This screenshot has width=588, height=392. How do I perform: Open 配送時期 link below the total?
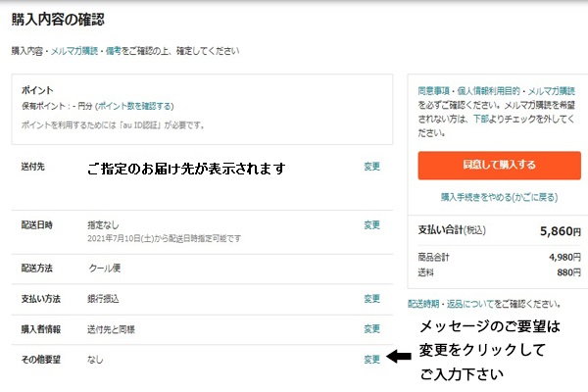[425, 304]
